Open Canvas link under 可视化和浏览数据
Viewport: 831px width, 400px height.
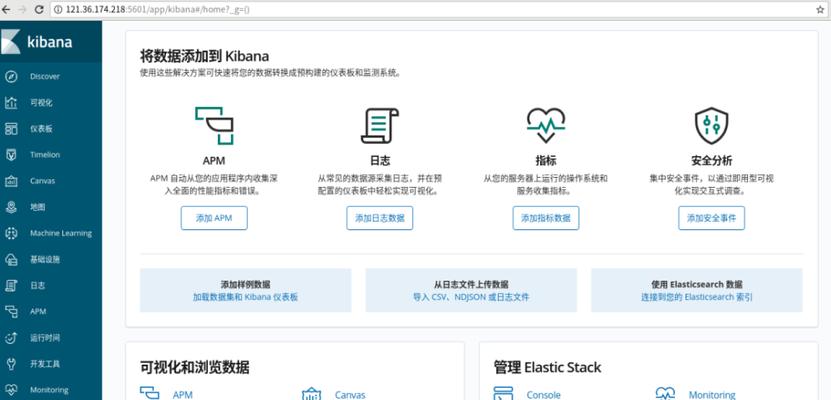coord(350,395)
